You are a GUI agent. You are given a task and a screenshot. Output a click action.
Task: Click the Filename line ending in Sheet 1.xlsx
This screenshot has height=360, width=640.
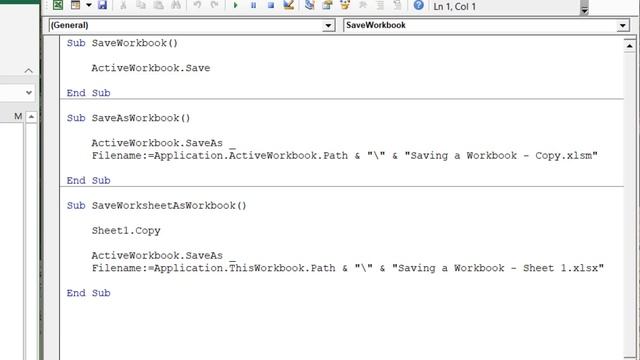(348, 268)
